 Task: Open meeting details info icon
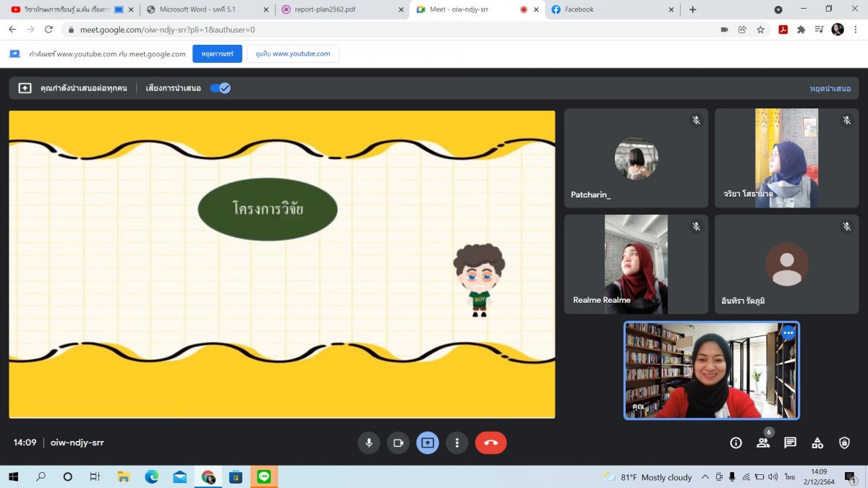point(736,443)
